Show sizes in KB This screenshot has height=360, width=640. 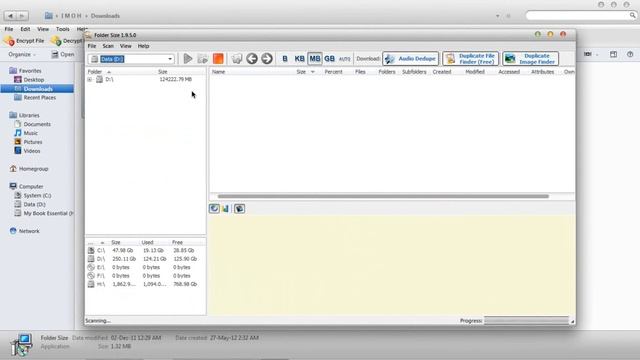pos(300,59)
